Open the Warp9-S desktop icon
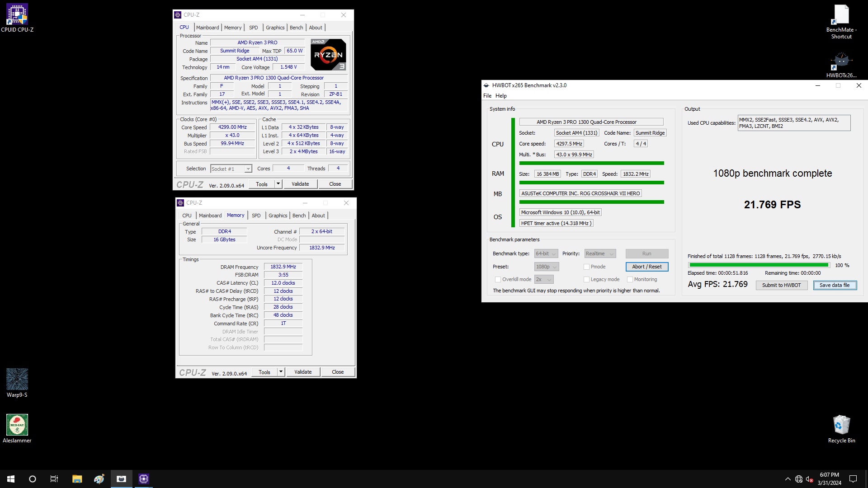The width and height of the screenshot is (868, 488). pyautogui.click(x=17, y=383)
